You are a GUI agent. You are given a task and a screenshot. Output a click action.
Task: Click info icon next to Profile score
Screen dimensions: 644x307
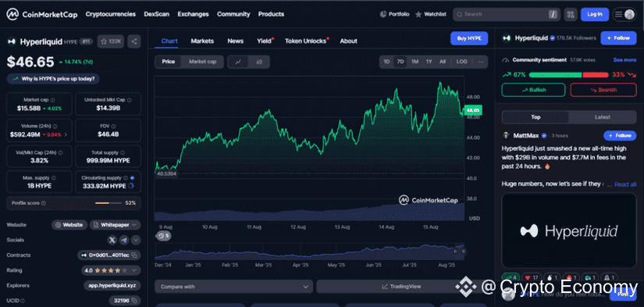[x=44, y=203]
